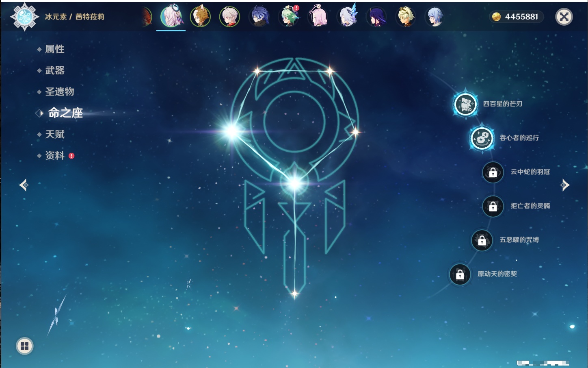Switch to the light-blue-haired avatar
Screen dimensions: 588x368
click(435, 17)
